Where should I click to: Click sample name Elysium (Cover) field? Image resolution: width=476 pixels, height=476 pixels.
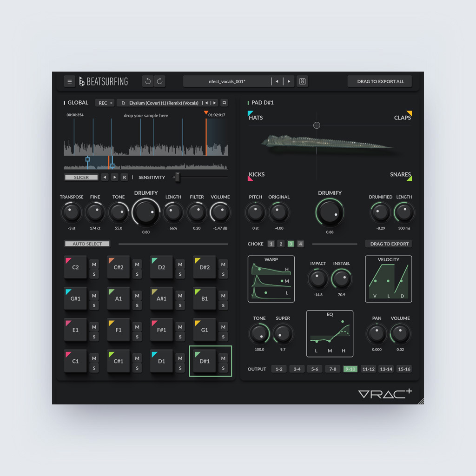click(164, 103)
